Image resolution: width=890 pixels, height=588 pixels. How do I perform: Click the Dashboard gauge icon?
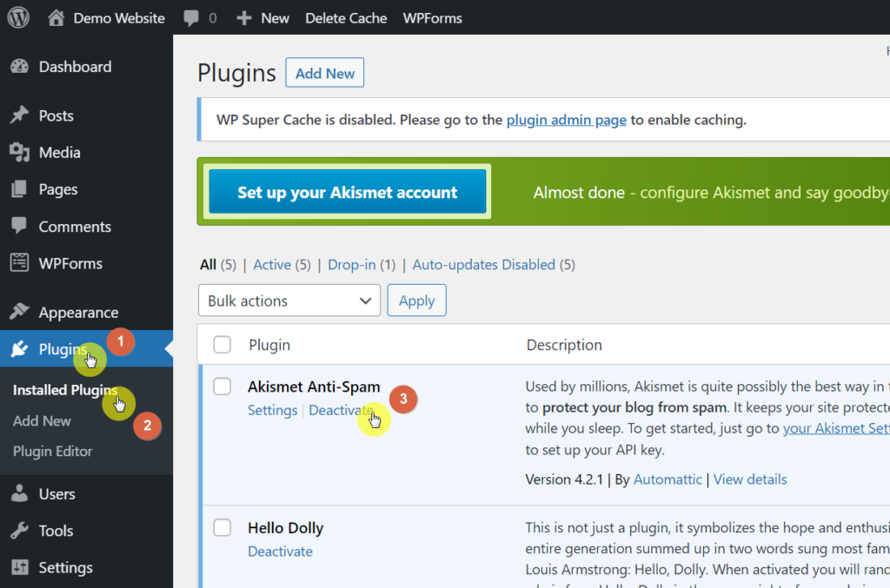click(19, 66)
